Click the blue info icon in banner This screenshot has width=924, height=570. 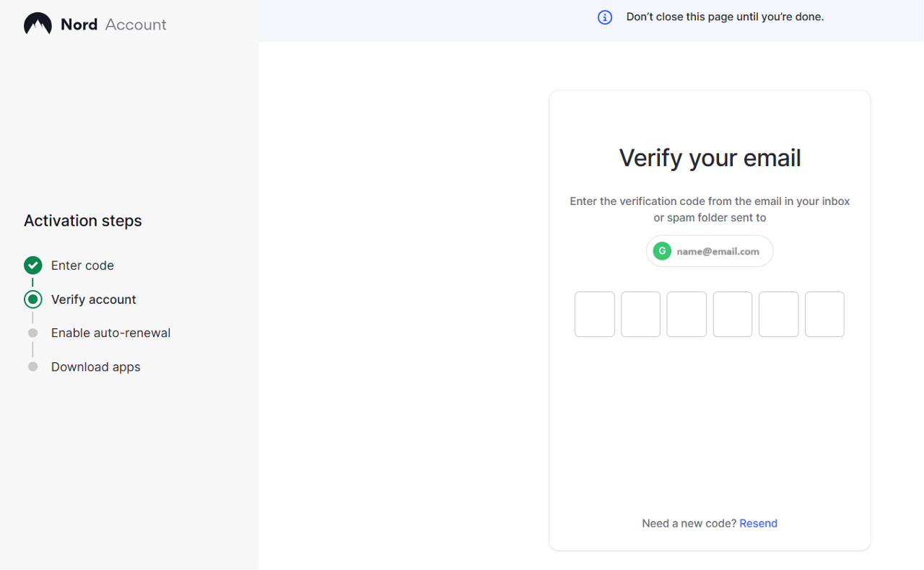605,17
